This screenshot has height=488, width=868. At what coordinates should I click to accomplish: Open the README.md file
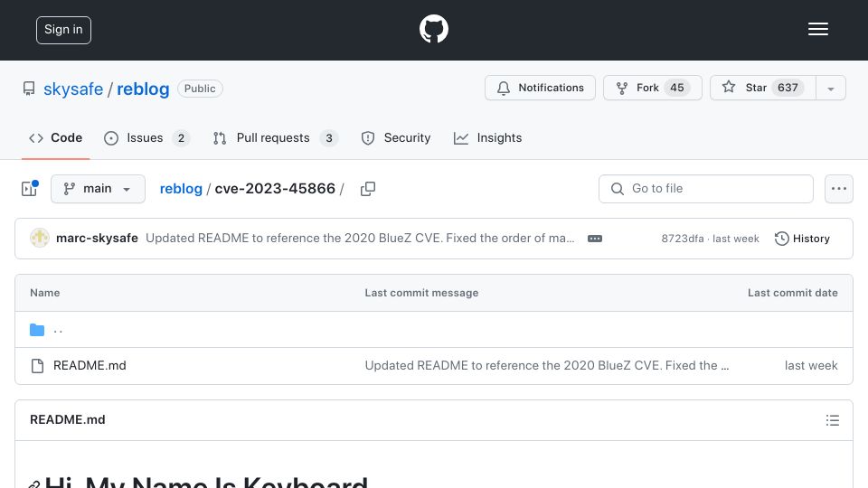click(x=90, y=366)
